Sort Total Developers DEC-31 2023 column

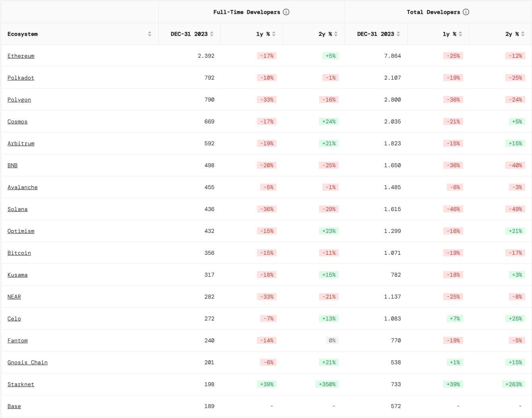[398, 34]
